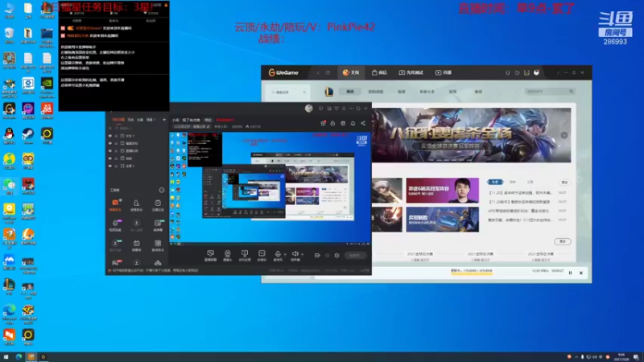Open WeGame's 直播 tab
644x362 pixels.
point(444,72)
